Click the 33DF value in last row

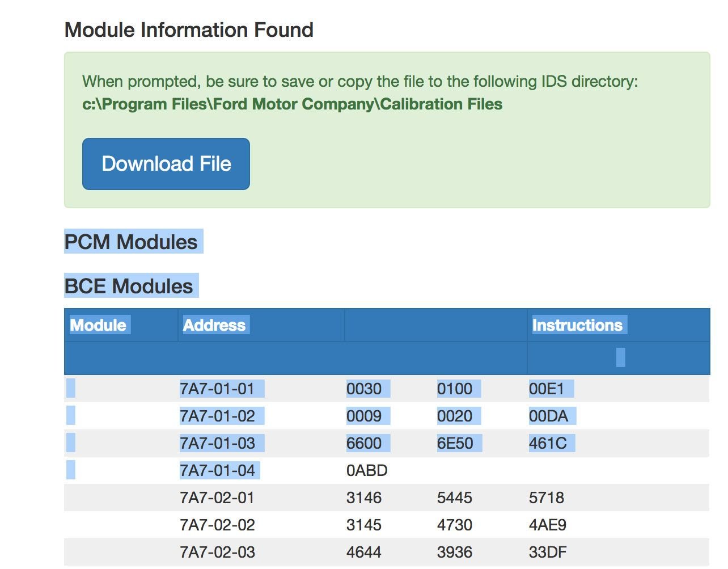pos(548,553)
